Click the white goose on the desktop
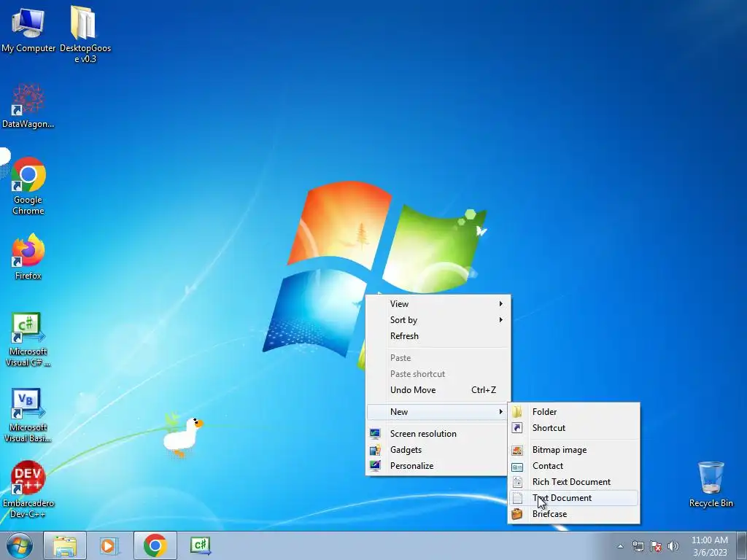This screenshot has width=747, height=560. (x=182, y=437)
